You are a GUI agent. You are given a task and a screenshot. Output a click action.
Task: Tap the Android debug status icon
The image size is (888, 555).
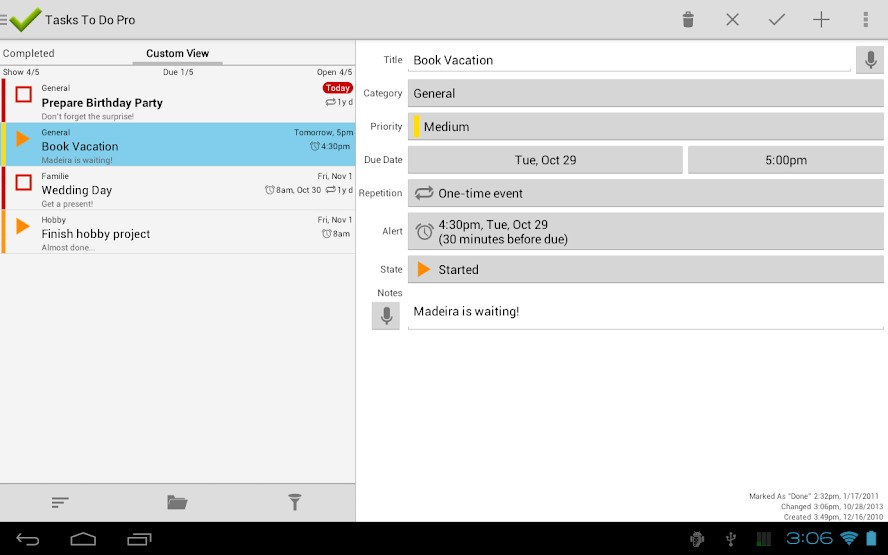pyautogui.click(x=697, y=539)
